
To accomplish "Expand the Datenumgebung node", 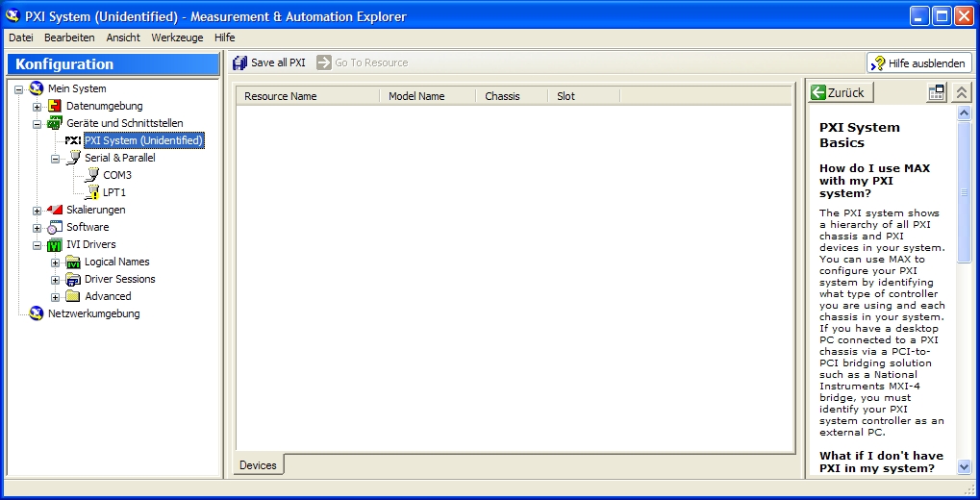I will 37,106.
